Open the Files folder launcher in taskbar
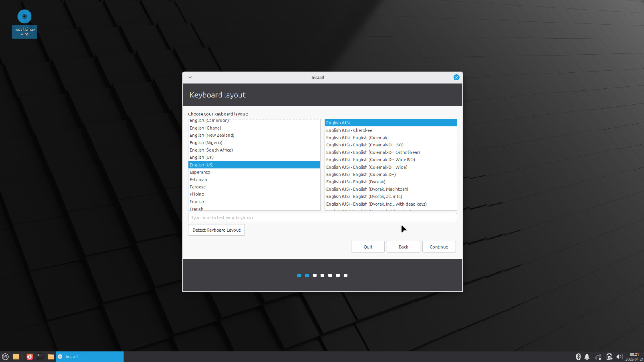This screenshot has height=362, width=644. [x=51, y=356]
